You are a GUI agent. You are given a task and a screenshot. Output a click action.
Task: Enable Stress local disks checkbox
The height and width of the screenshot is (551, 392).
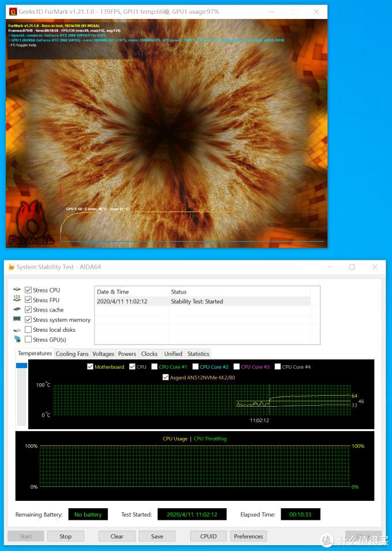(x=28, y=329)
